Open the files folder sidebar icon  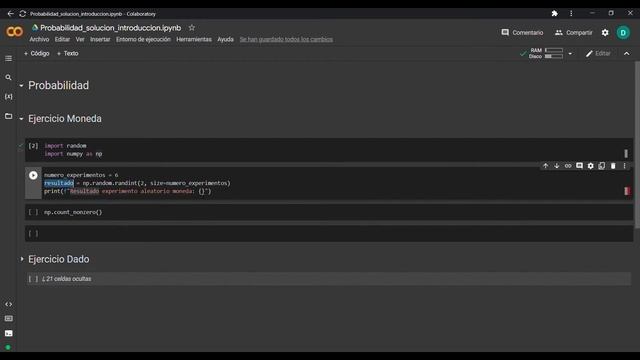click(8, 116)
